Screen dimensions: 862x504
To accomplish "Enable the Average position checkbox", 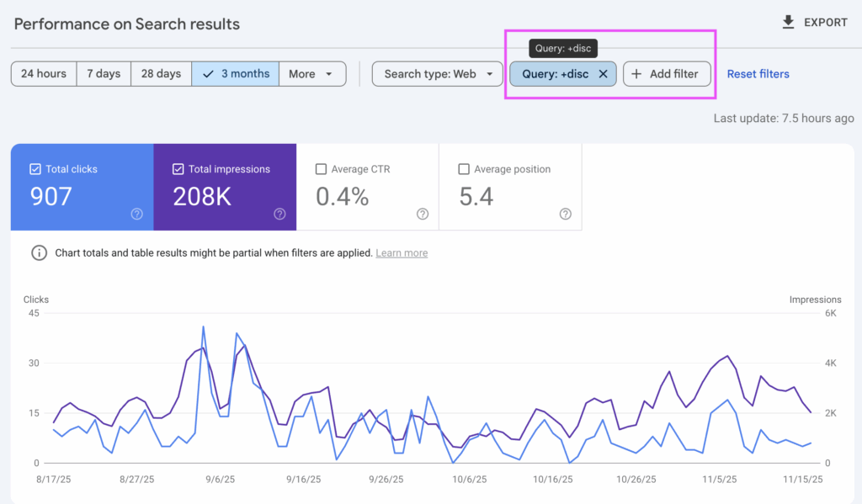I will point(463,168).
